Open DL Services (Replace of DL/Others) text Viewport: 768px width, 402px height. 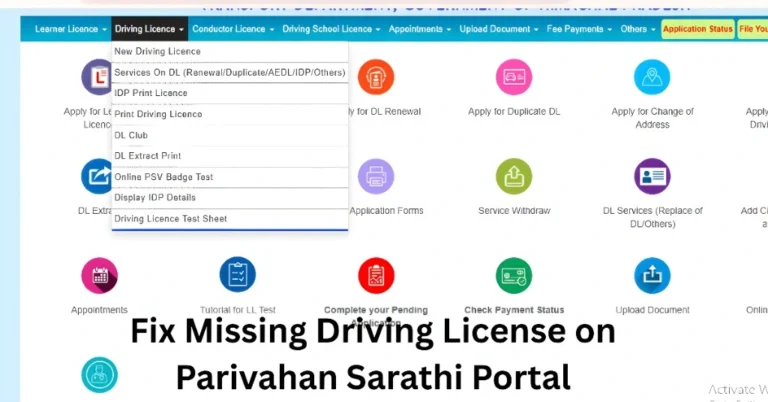click(652, 217)
